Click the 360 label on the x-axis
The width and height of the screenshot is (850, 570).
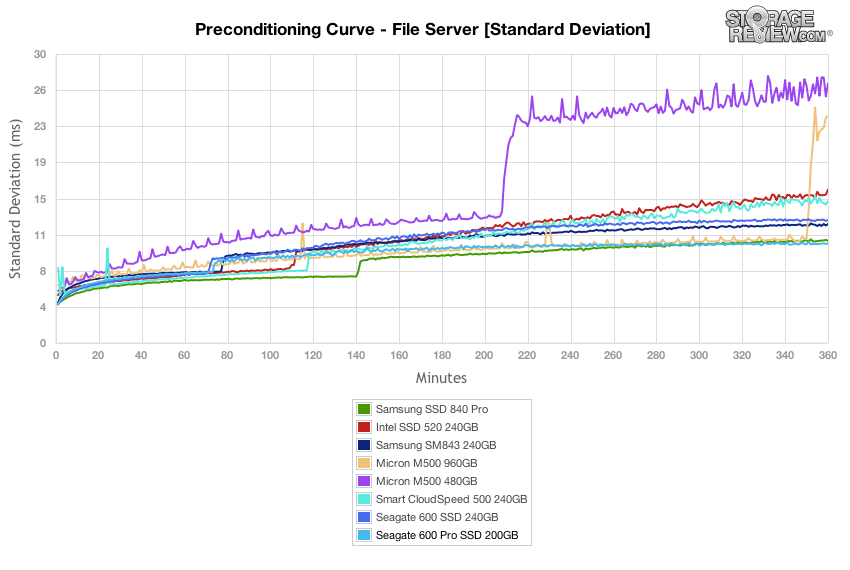coord(827,355)
